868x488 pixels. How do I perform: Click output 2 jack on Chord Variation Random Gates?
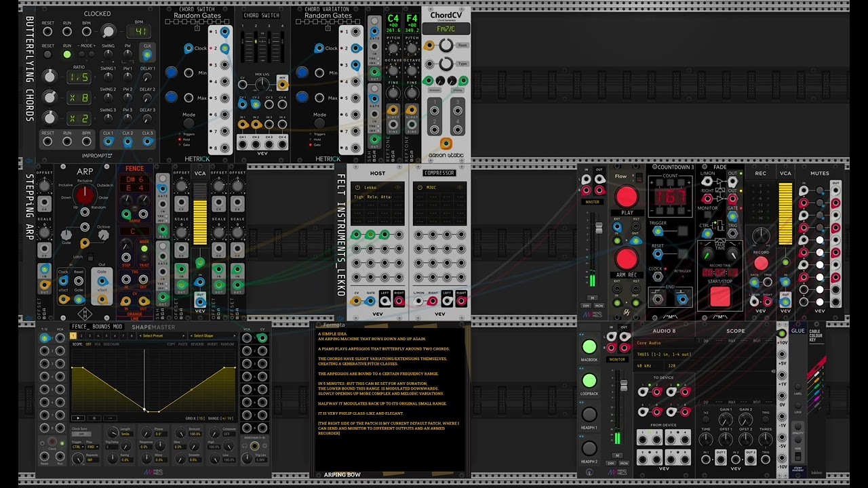click(355, 48)
